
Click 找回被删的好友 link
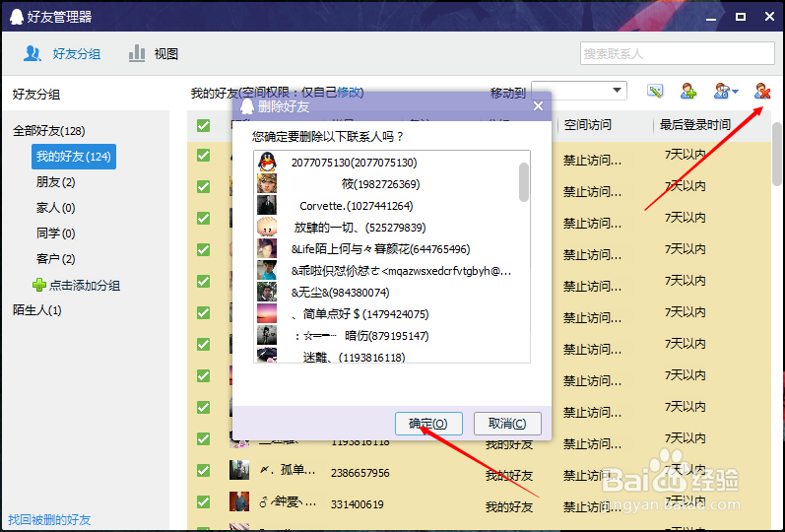point(49,519)
